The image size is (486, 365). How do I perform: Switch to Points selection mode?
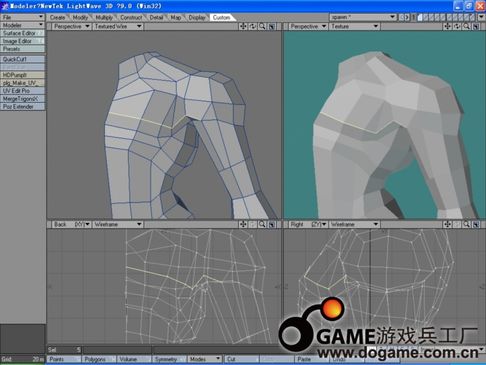click(x=64, y=359)
